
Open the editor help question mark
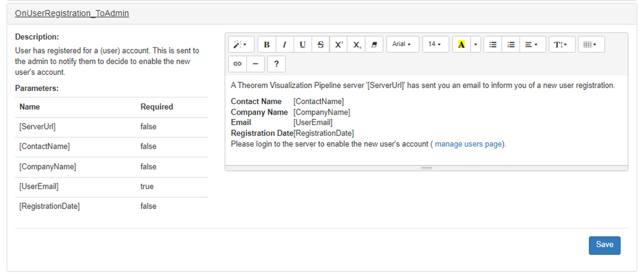click(x=276, y=63)
